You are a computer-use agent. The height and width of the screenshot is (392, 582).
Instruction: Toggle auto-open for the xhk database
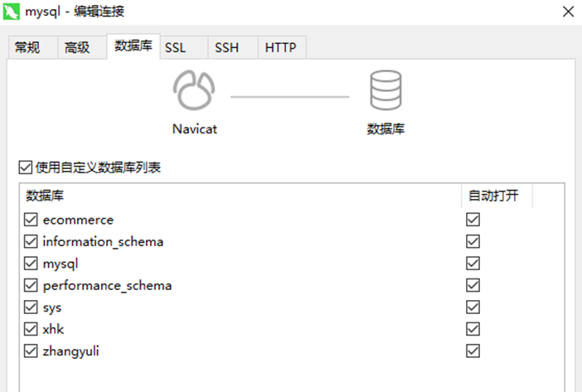tap(473, 329)
